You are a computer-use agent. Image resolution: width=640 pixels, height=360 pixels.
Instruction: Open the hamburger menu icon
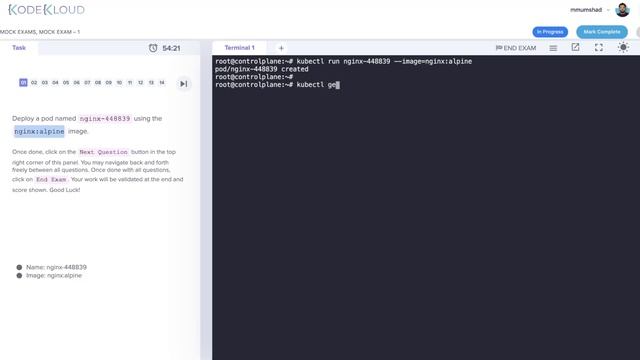pyautogui.click(x=553, y=48)
